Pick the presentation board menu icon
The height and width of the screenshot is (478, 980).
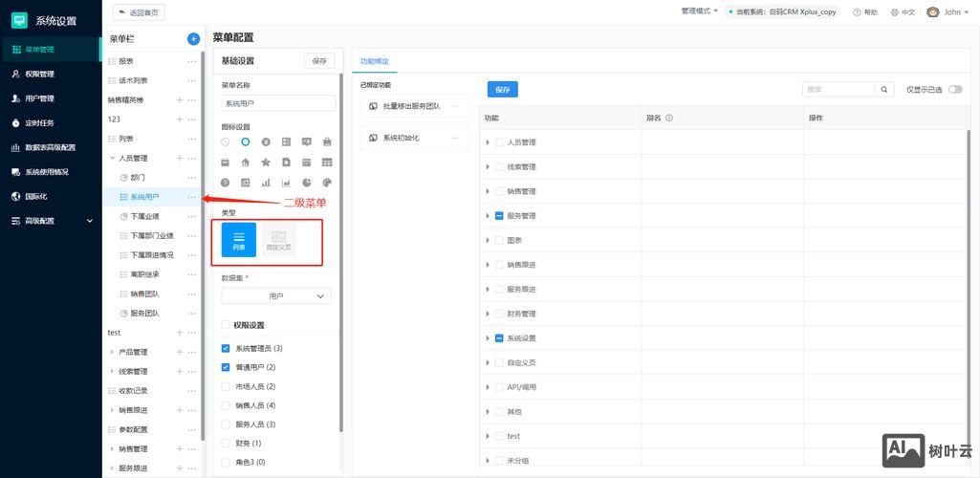307,141
